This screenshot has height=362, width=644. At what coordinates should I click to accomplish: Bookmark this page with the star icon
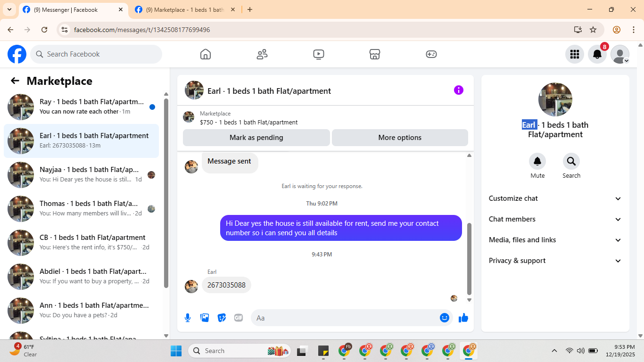[593, 30]
